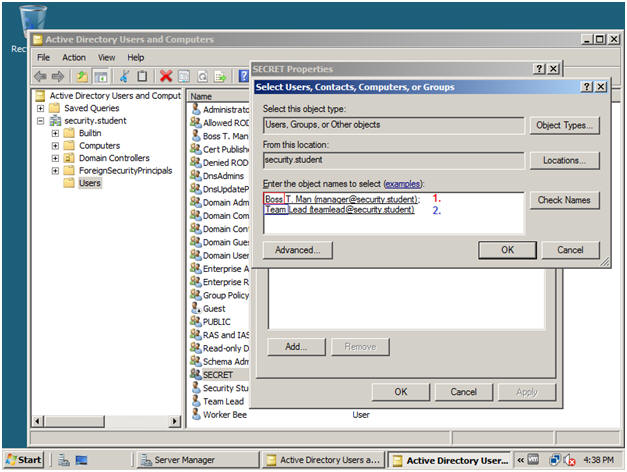Click the Refresh toolbar icon
The image size is (627, 472).
(x=202, y=76)
